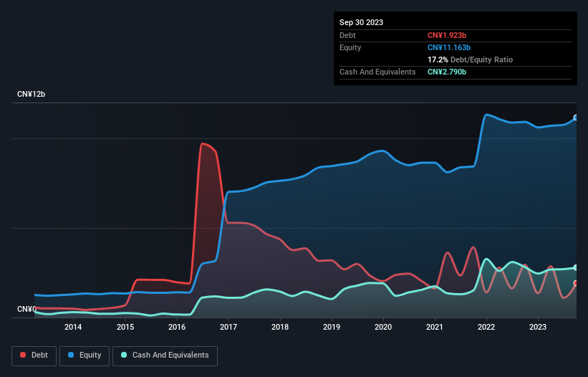This screenshot has width=588, height=377.
Task: Click Cash And Equivalents label in tooltip
Action: [377, 72]
